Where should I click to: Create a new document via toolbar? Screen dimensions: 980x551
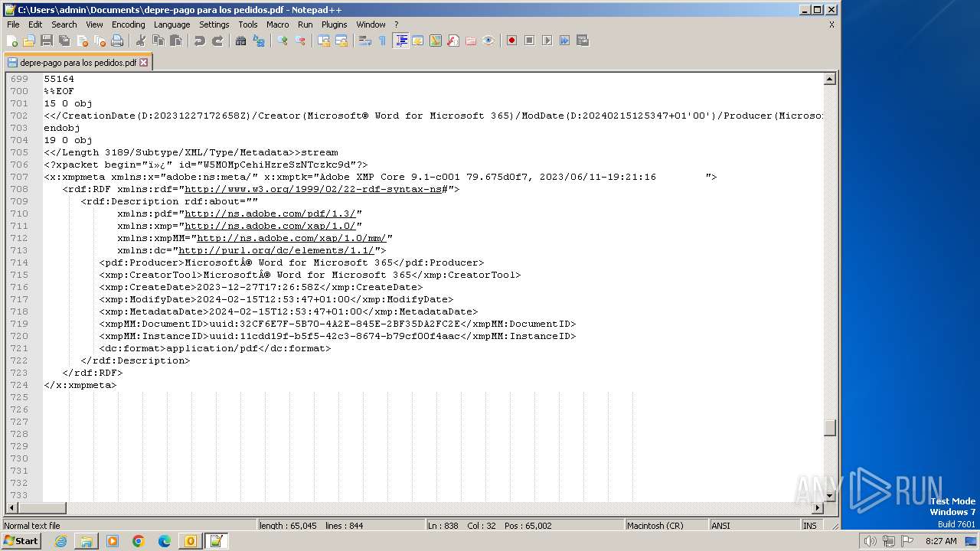click(x=11, y=41)
